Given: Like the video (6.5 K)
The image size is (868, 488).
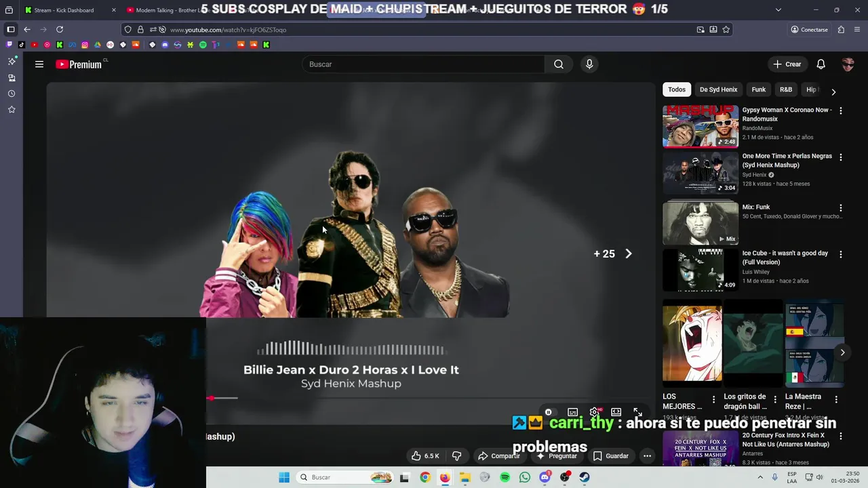Looking at the screenshot, I should [425, 456].
